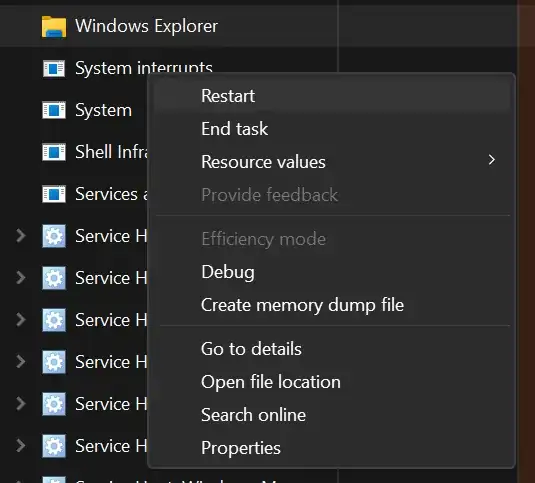
Task: Click the Windows Explorer folder icon
Action: pyautogui.click(x=54, y=26)
